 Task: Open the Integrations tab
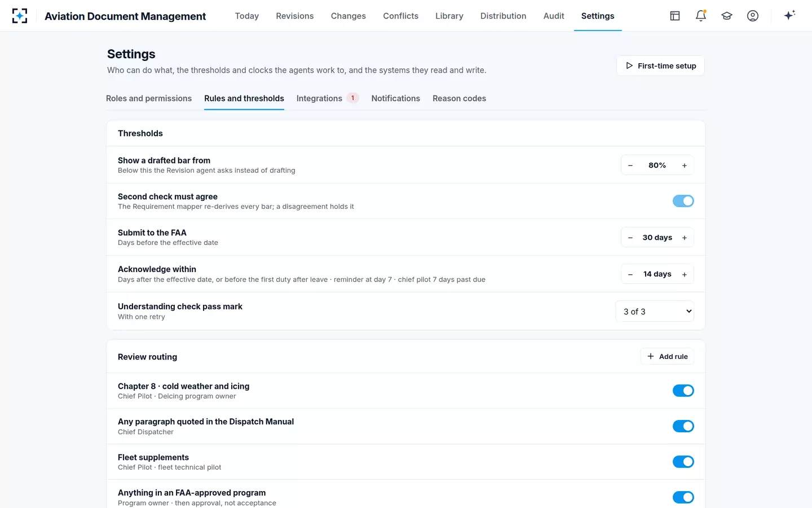pos(327,98)
